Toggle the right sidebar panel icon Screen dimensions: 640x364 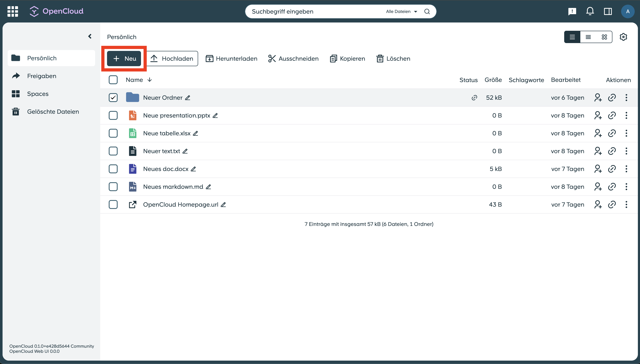[x=608, y=11]
